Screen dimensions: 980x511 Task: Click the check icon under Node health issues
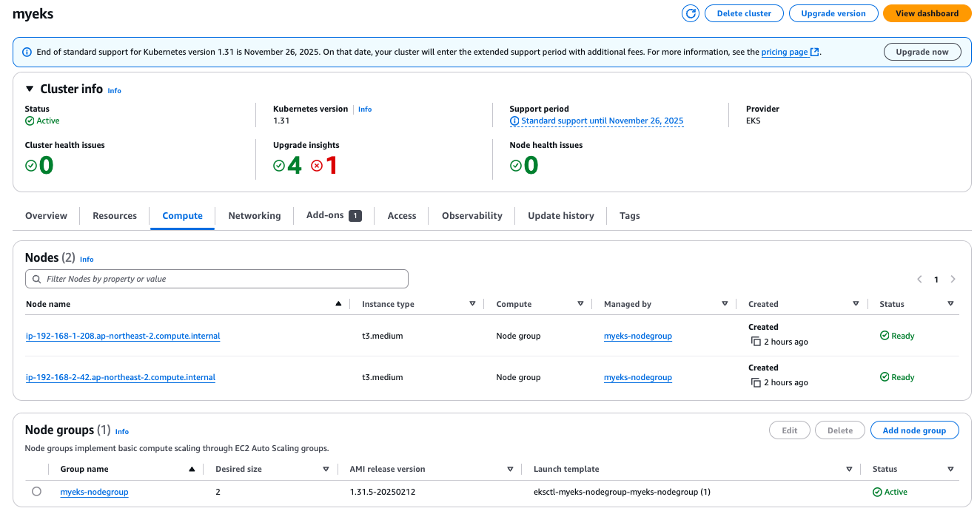[516, 166]
